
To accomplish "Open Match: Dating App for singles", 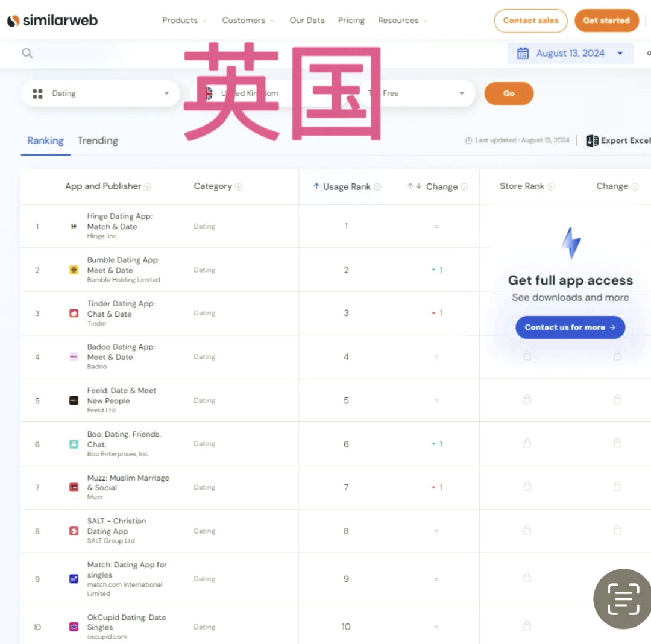I will click(x=127, y=570).
